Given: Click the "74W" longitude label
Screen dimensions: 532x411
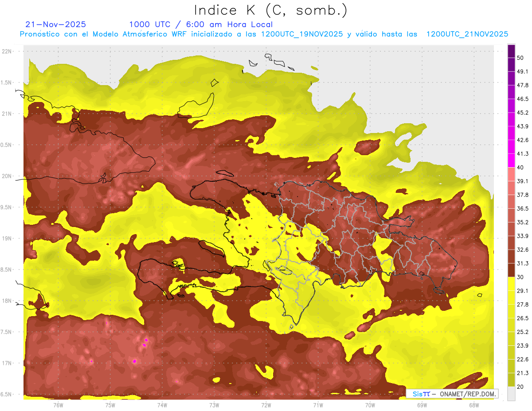Looking at the screenshot, I should pyautogui.click(x=162, y=404).
